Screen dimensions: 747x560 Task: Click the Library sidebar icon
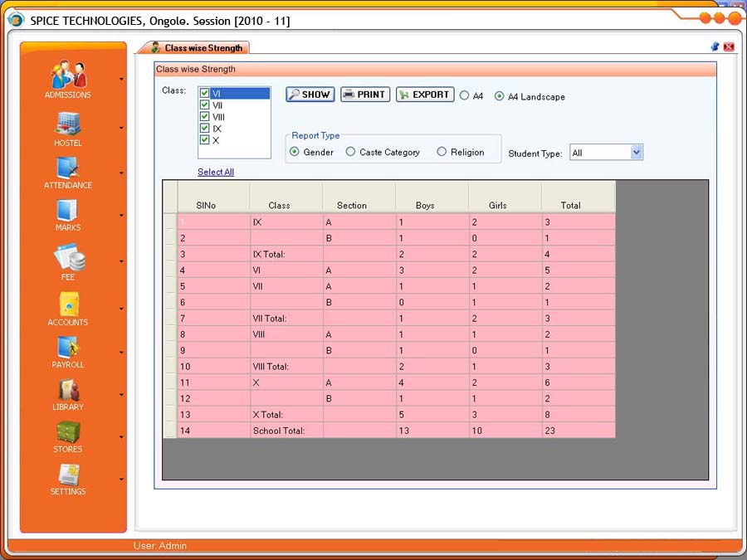[x=68, y=390]
